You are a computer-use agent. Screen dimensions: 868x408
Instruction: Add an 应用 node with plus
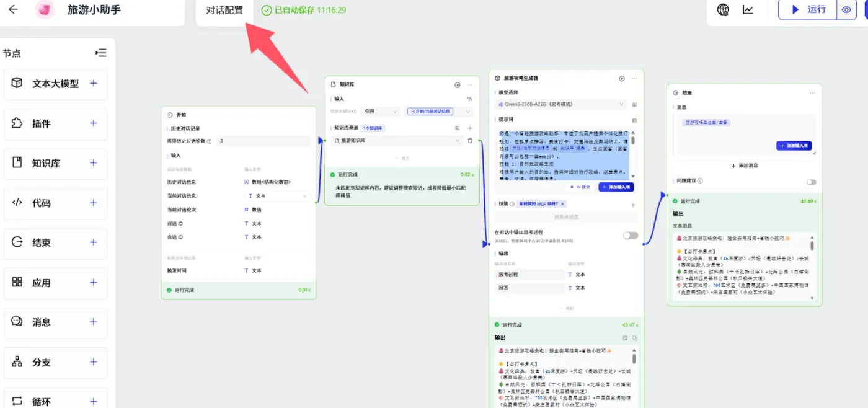(94, 282)
